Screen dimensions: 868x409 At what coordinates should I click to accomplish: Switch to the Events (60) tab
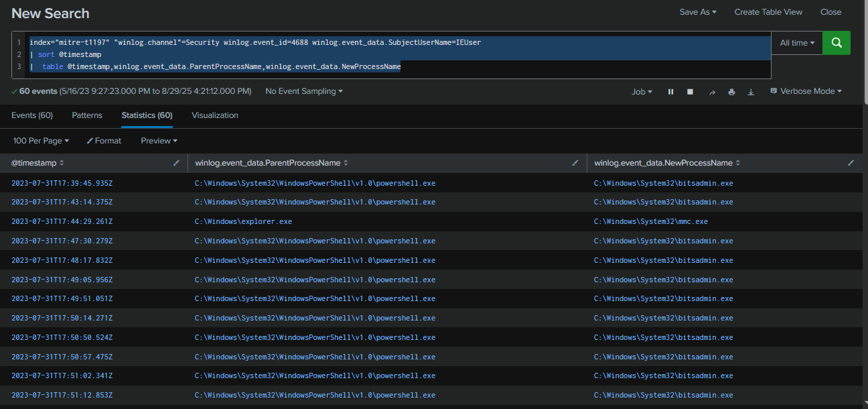point(32,115)
